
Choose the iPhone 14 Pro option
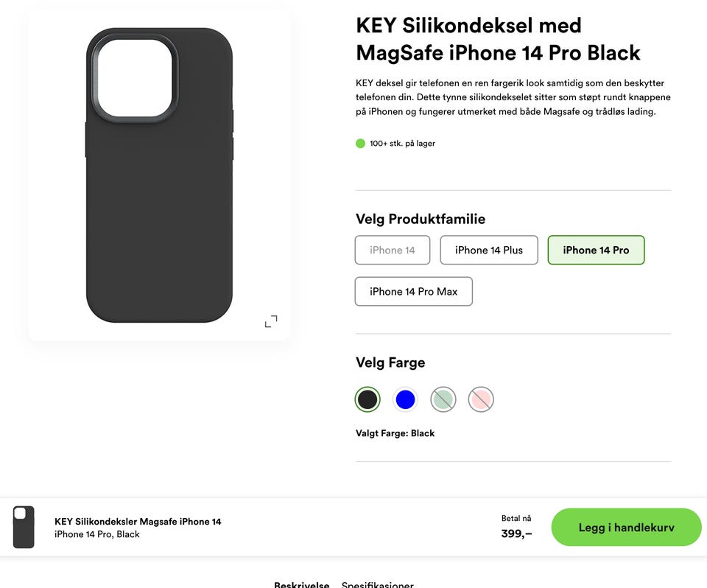click(x=596, y=250)
